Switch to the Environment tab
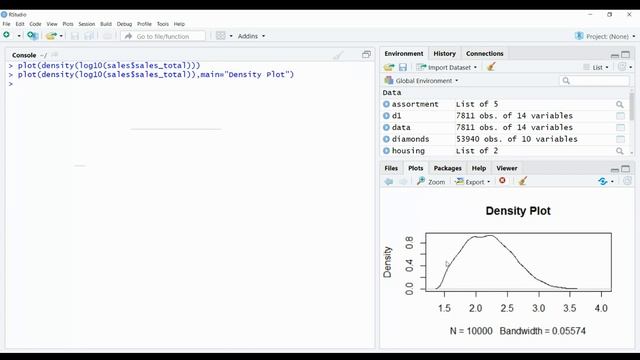This screenshot has width=640, height=360. click(404, 53)
